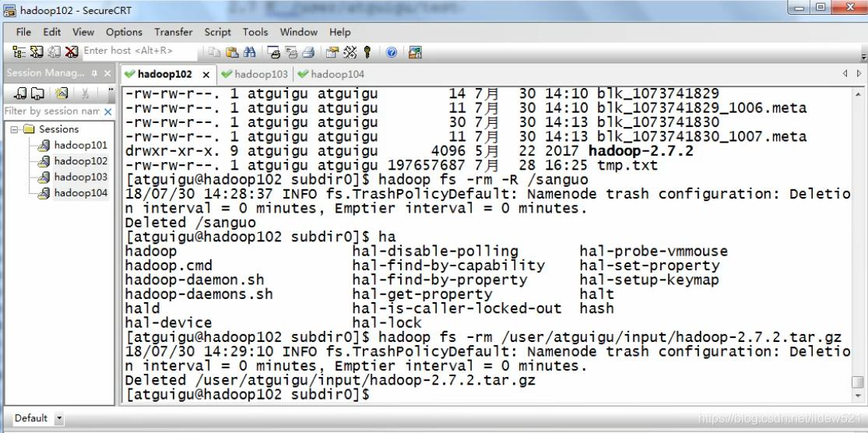This screenshot has height=433, width=868.
Task: Click the SecureCRT title bar app icon
Action: click(x=9, y=9)
